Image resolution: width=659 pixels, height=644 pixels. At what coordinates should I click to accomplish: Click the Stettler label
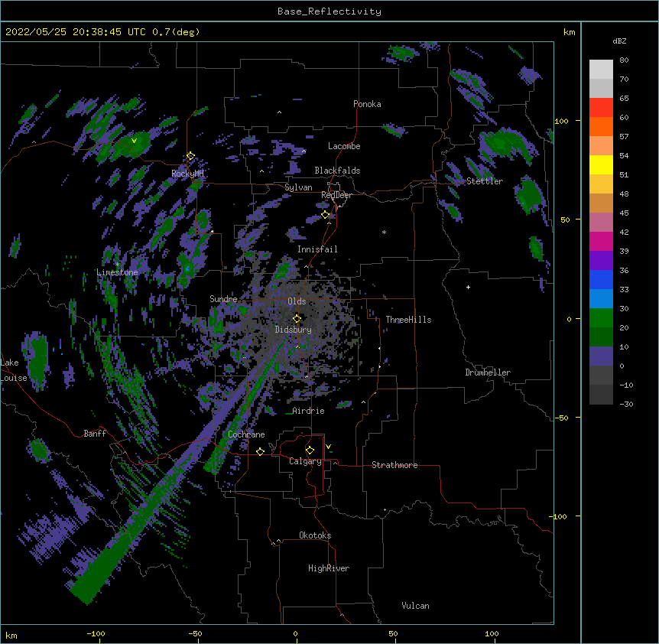485,181
